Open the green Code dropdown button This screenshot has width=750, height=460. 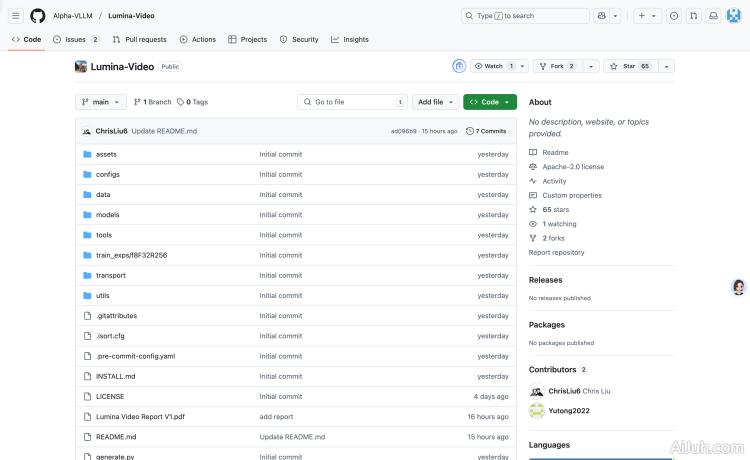(x=489, y=102)
